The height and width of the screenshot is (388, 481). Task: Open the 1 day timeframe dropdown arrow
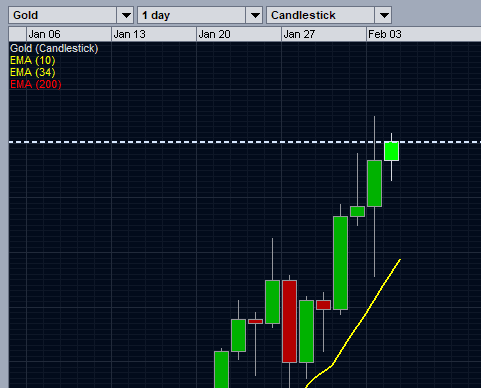pos(255,15)
